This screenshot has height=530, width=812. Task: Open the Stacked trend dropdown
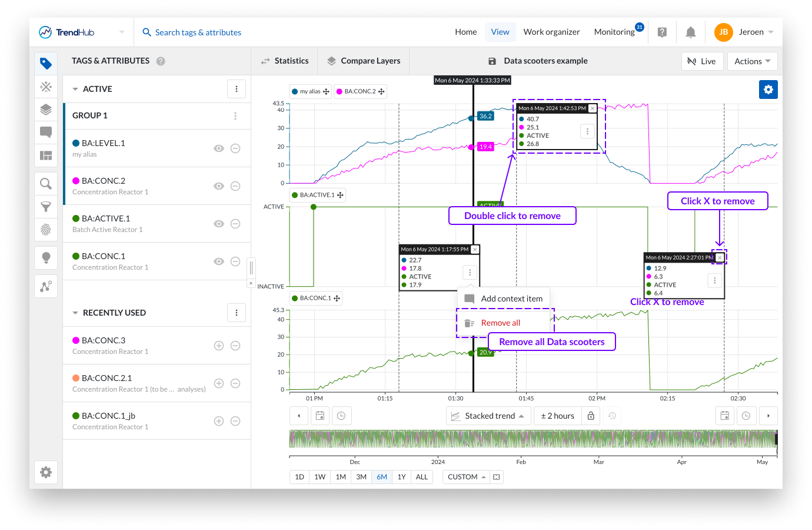click(x=488, y=416)
